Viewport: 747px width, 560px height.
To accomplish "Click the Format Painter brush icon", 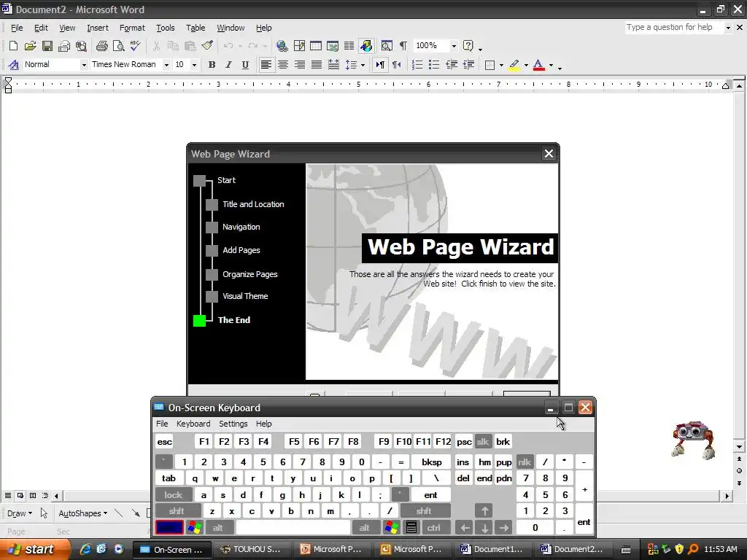I will 207,46.
